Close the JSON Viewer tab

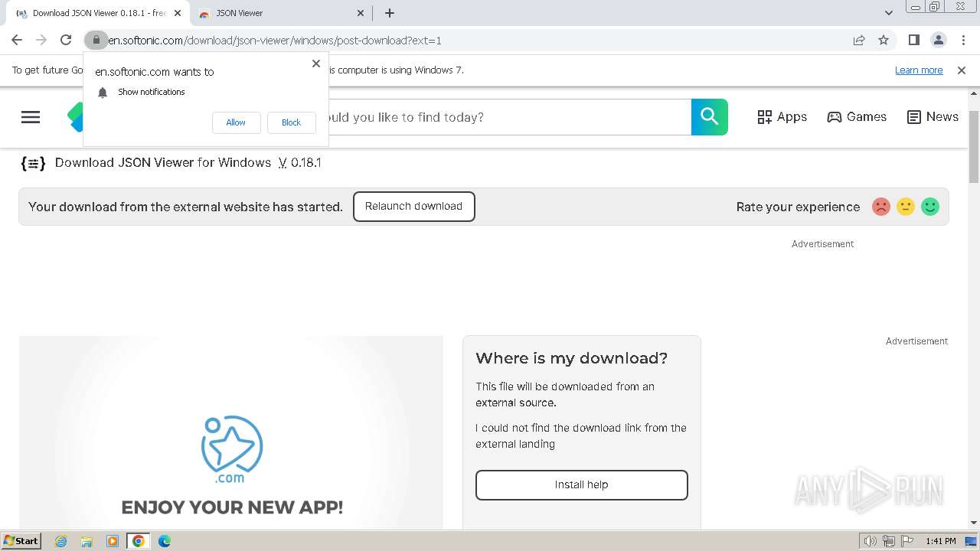[361, 13]
